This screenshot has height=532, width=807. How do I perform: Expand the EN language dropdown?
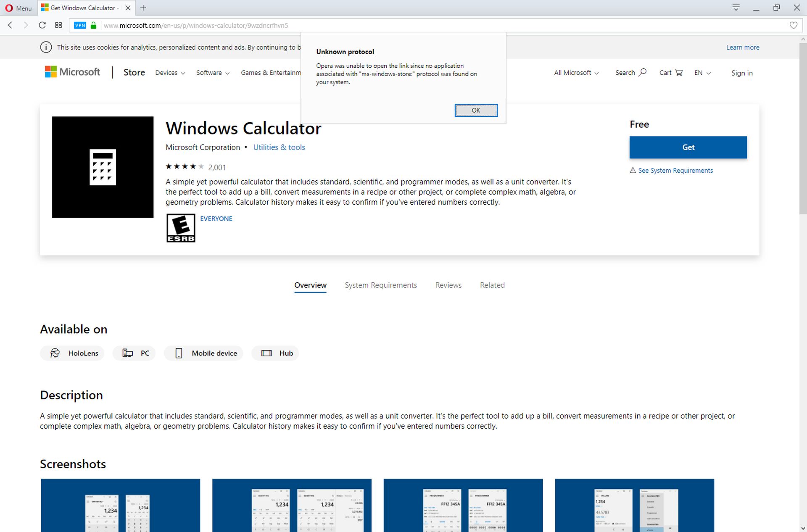point(702,73)
